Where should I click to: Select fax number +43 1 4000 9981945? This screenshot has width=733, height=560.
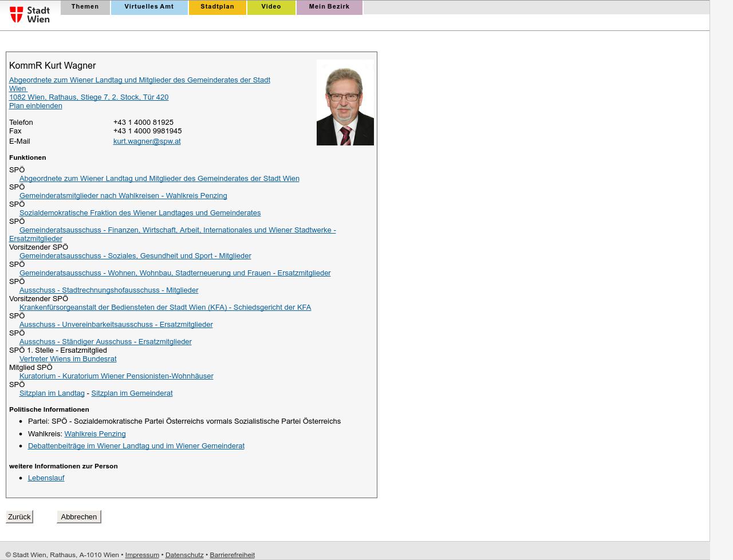(x=147, y=131)
